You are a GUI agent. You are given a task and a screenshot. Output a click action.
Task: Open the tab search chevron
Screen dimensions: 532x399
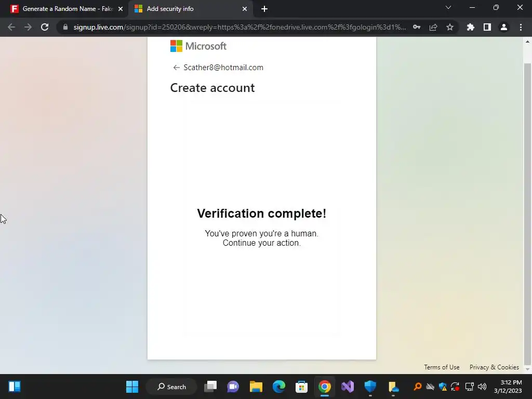point(448,7)
